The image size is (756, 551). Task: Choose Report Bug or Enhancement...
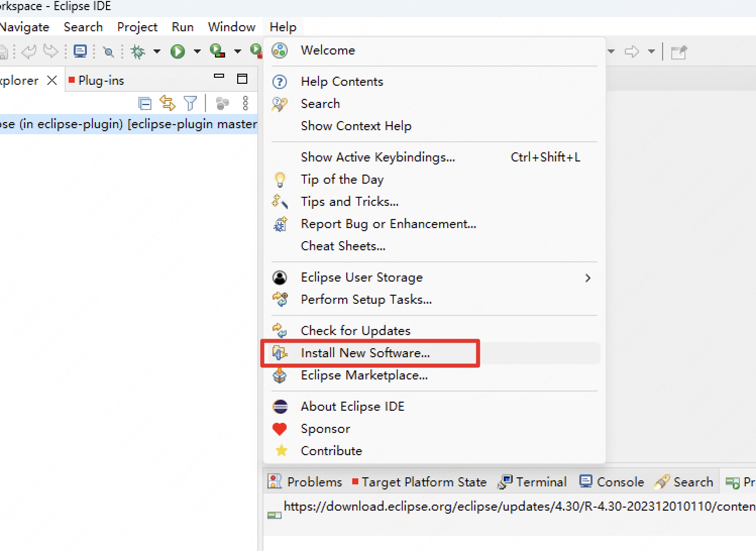click(434, 224)
